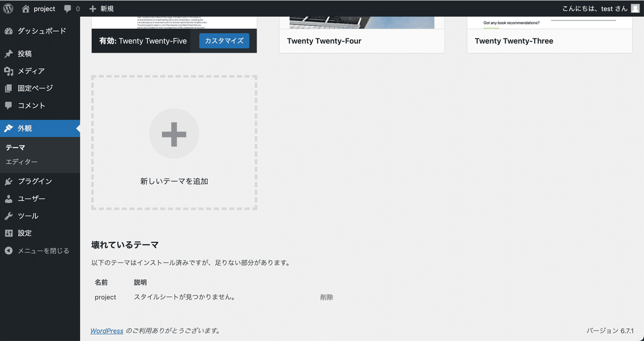The width and height of the screenshot is (644, 341).
Task: Open the 投稿 menu item
Action: tap(25, 54)
